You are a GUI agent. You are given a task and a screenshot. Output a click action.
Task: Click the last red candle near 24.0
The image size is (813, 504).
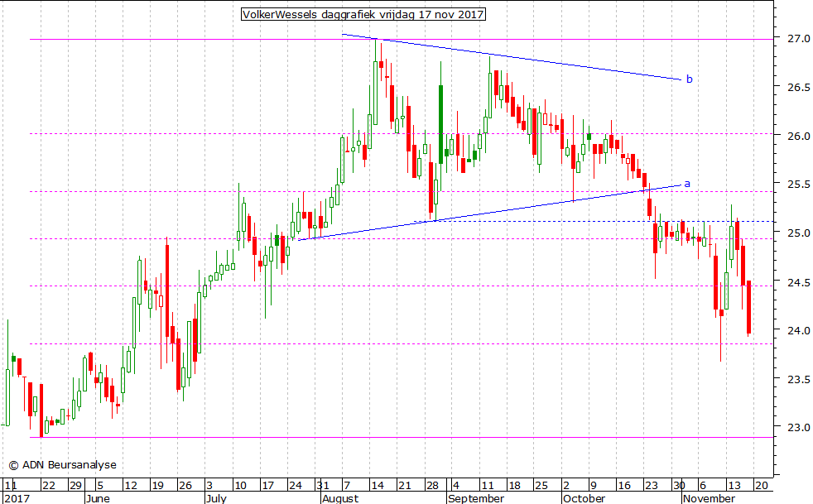coord(748,308)
